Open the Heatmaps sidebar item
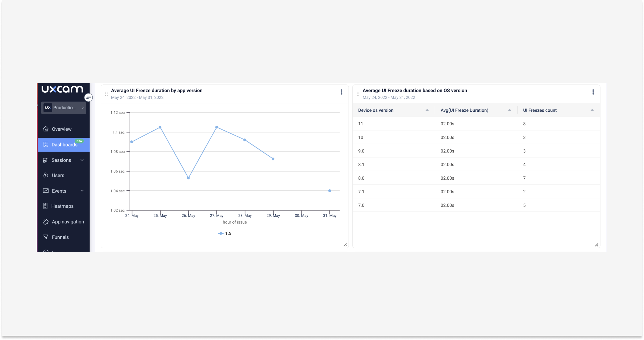The image size is (644, 340). point(62,206)
